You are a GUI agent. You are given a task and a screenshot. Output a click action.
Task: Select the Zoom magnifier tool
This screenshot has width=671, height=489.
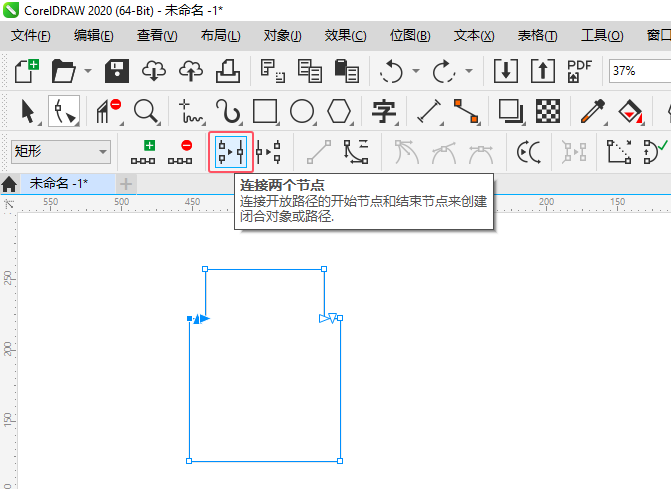(x=146, y=111)
